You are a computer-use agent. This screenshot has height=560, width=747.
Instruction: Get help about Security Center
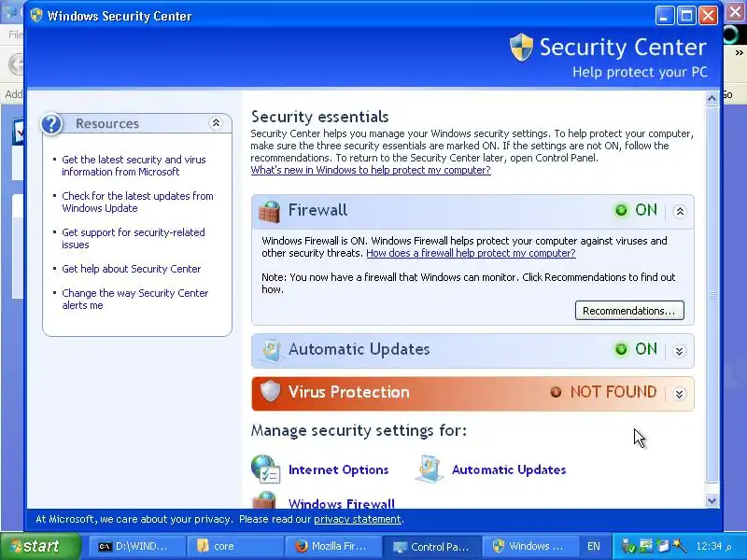pos(132,269)
